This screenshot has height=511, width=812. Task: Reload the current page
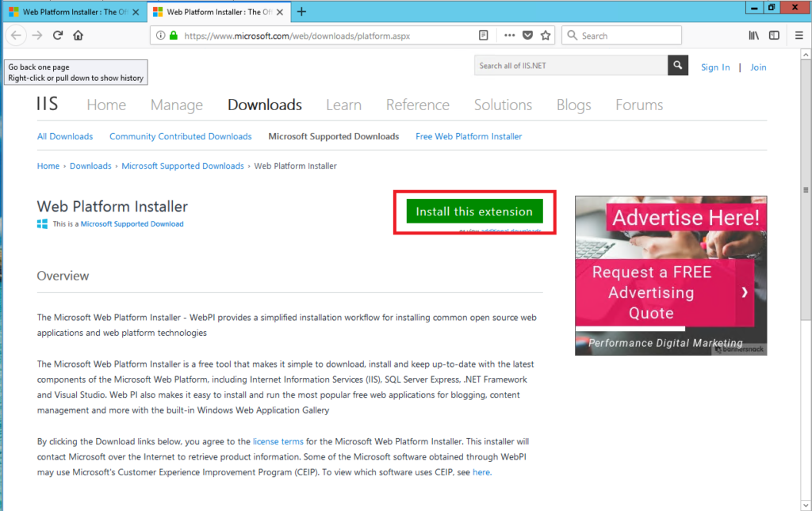click(57, 35)
